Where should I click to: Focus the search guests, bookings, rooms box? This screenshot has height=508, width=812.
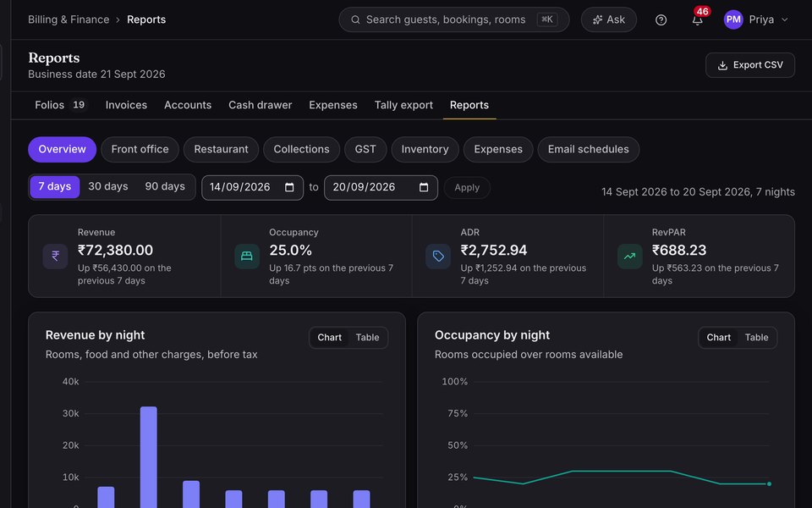pos(453,19)
